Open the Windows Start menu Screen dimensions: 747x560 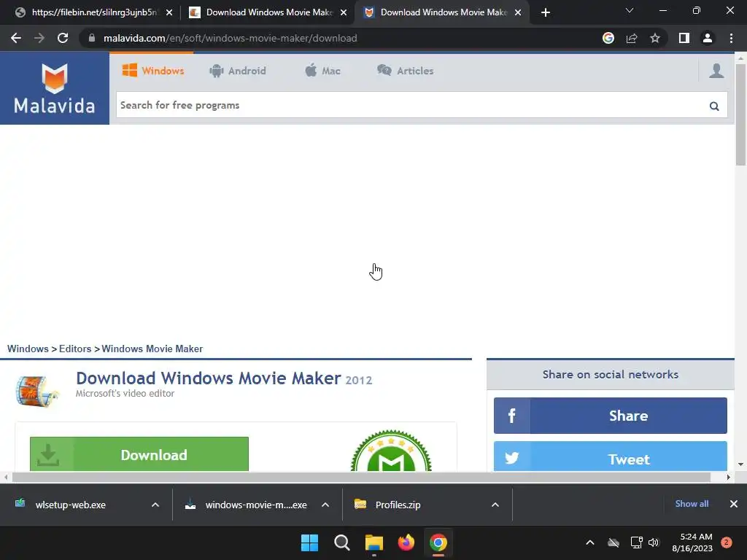coord(309,542)
